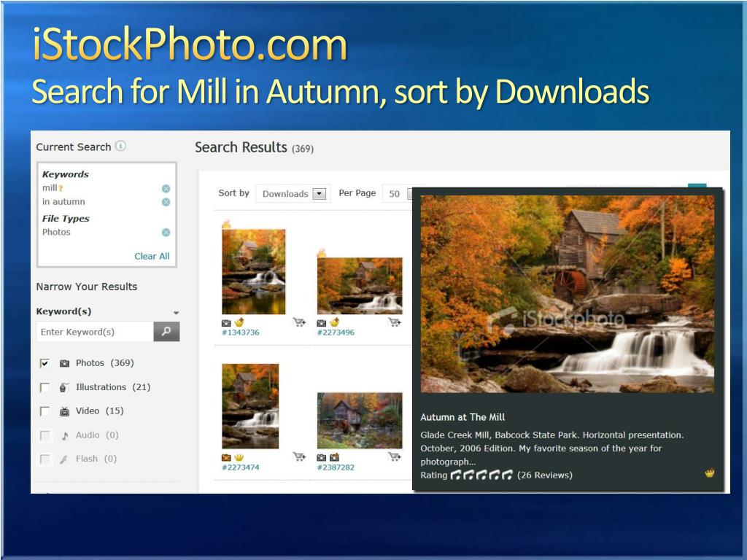Uncheck the Photos (369) checkbox
This screenshot has height=560, width=747.
click(44, 363)
